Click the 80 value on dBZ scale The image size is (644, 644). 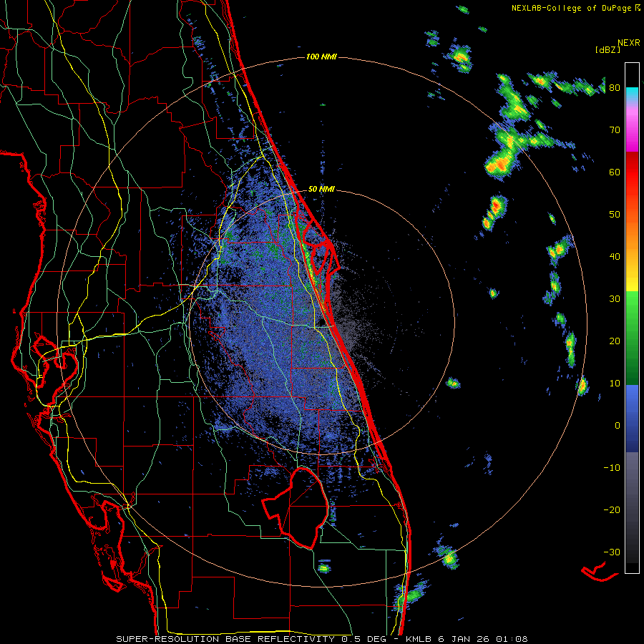[615, 87]
